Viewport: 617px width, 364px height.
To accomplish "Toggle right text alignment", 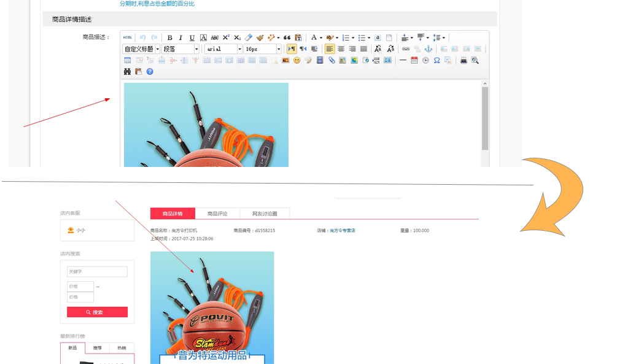I will pyautogui.click(x=352, y=48).
